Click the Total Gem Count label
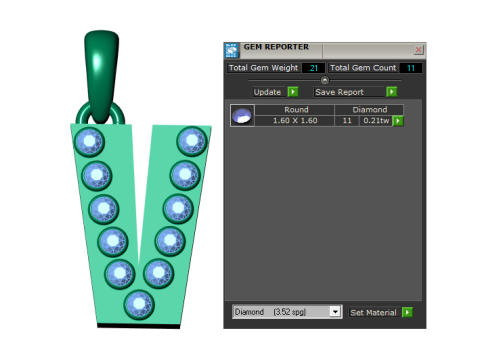 [363, 68]
